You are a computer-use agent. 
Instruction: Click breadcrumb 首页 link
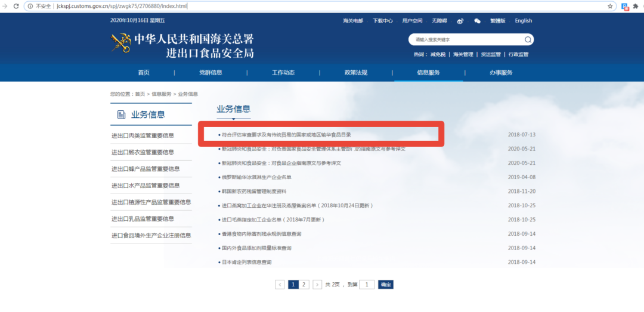point(140,94)
